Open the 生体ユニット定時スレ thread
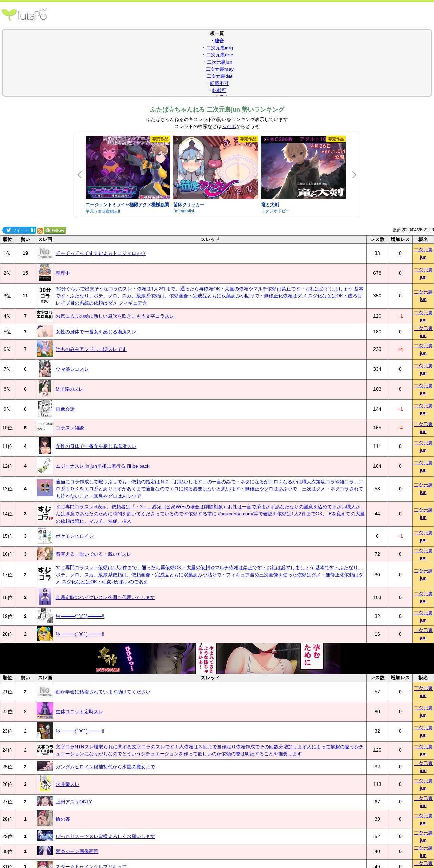The width and height of the screenshot is (434, 868). pyautogui.click(x=79, y=712)
